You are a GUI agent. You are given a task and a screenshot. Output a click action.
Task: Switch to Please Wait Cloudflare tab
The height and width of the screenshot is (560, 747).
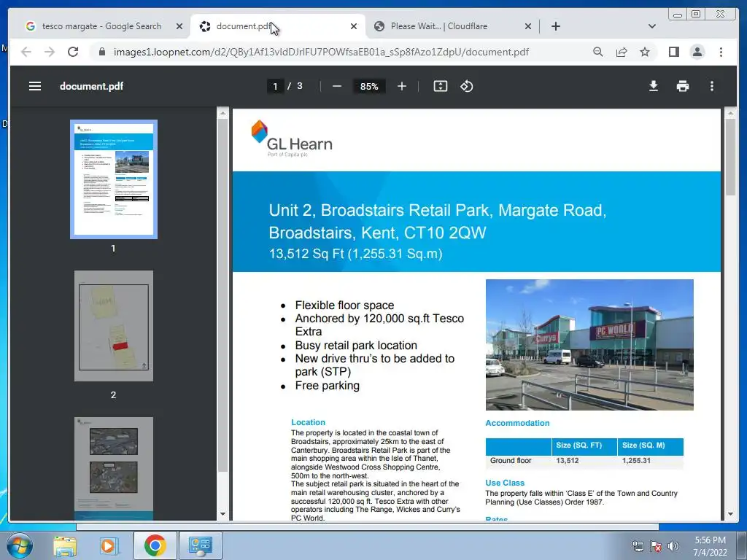[x=452, y=26]
